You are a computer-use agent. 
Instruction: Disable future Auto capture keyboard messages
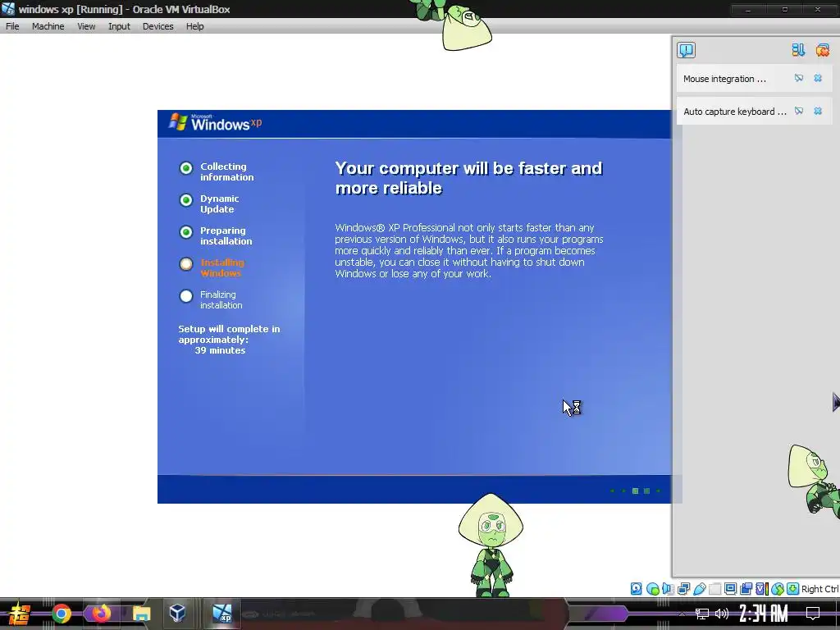click(x=799, y=111)
